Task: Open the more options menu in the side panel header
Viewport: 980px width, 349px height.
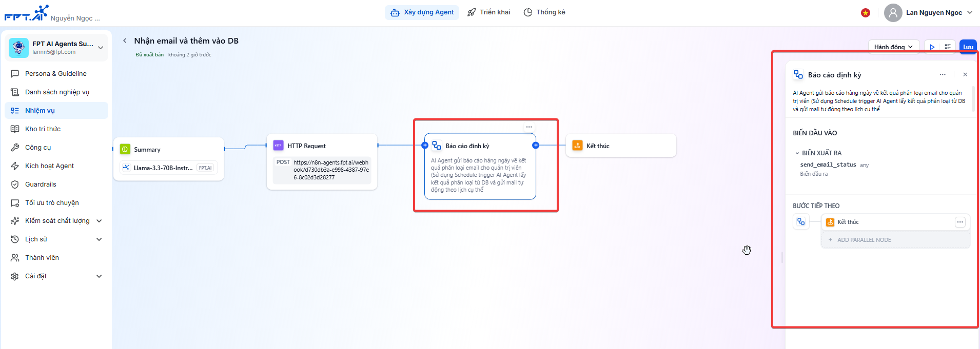Action: tap(943, 75)
